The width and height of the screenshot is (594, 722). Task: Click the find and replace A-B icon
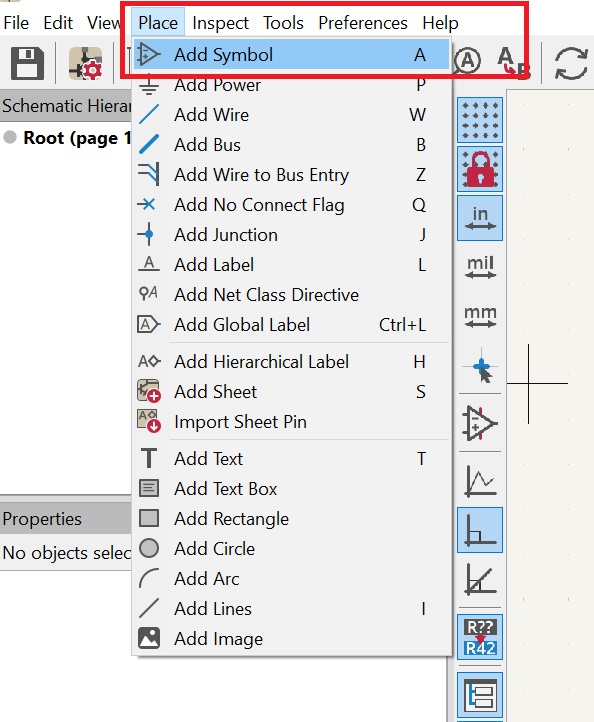(513, 63)
